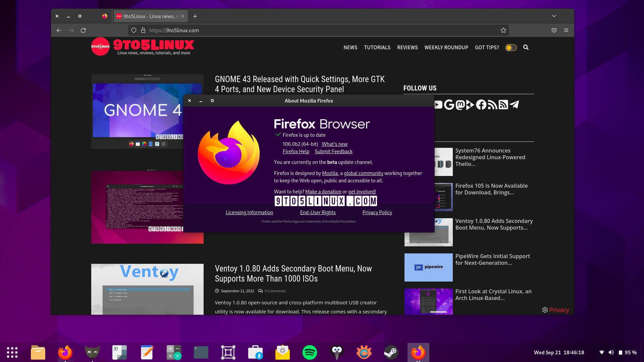The width and height of the screenshot is (644, 362).
Task: Launch Spotify from the dock
Action: click(310, 352)
